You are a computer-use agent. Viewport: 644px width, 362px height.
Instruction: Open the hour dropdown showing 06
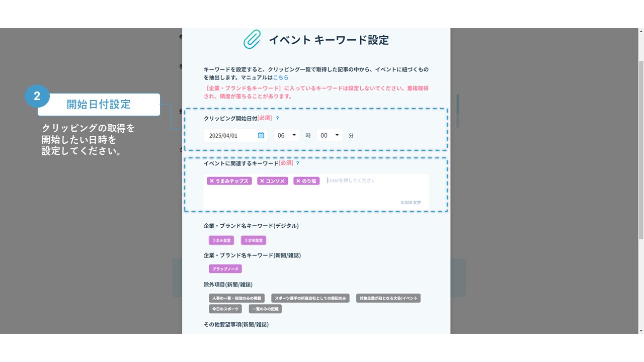[286, 135]
